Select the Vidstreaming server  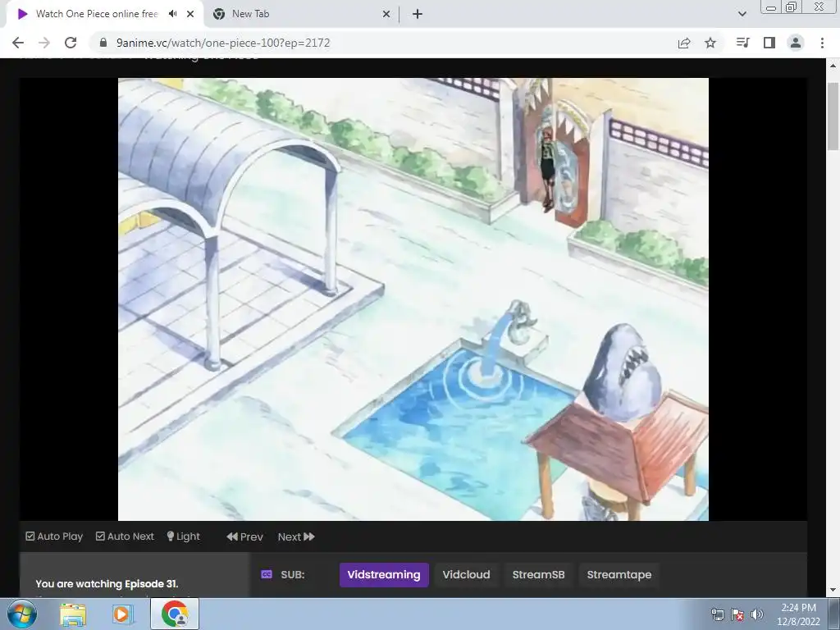(x=384, y=575)
